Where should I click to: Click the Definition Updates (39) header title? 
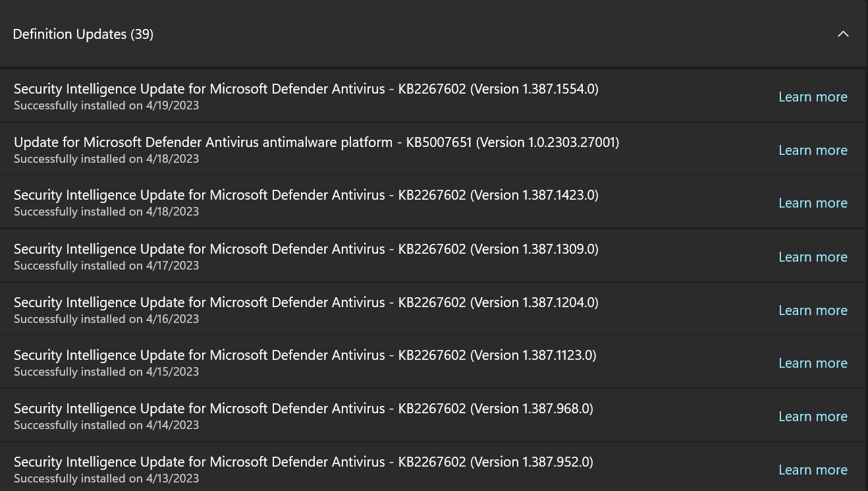[x=83, y=34]
